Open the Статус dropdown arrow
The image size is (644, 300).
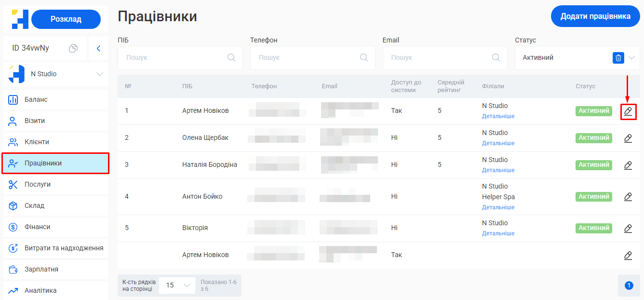tap(631, 58)
